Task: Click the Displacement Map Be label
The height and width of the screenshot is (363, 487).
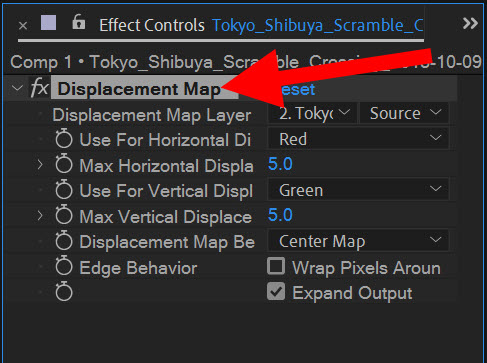Action: coord(167,242)
